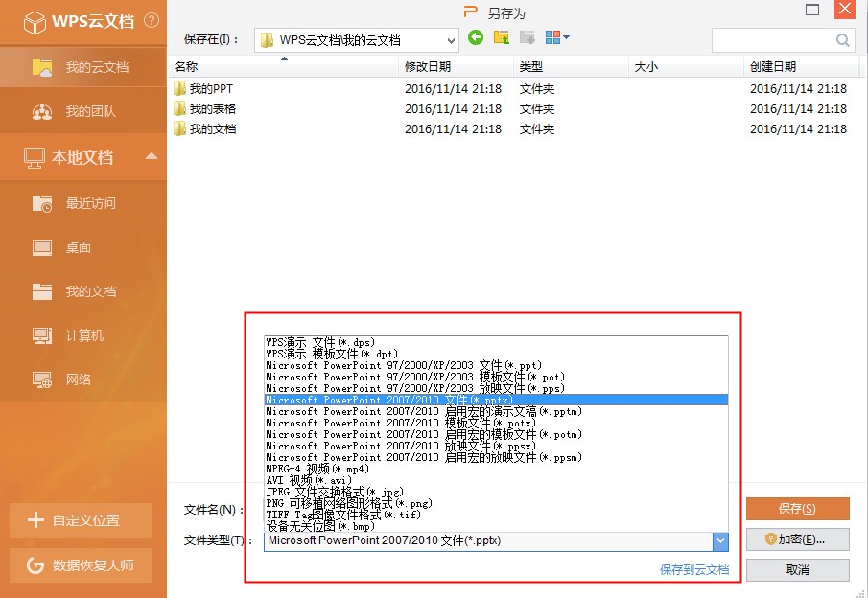
Task: Select the 我的表格 folder
Action: (205, 109)
